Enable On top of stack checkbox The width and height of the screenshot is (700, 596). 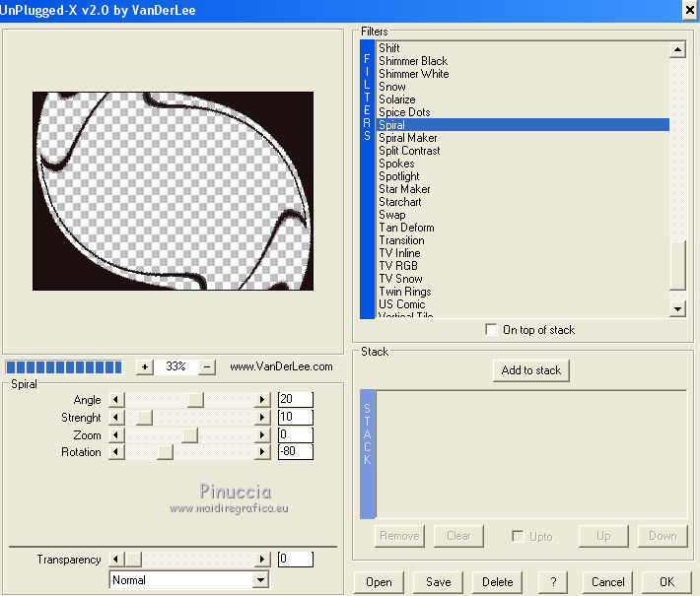[492, 330]
